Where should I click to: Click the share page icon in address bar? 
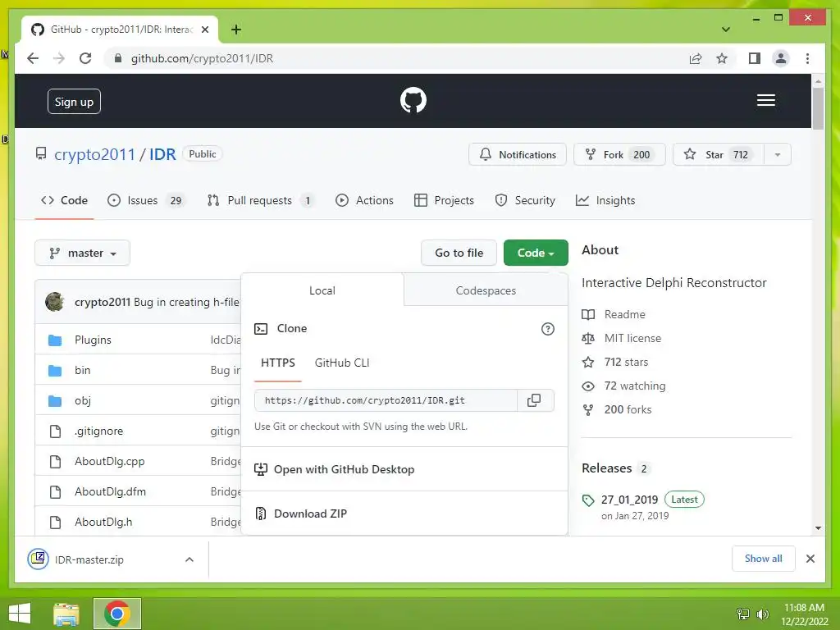696,58
